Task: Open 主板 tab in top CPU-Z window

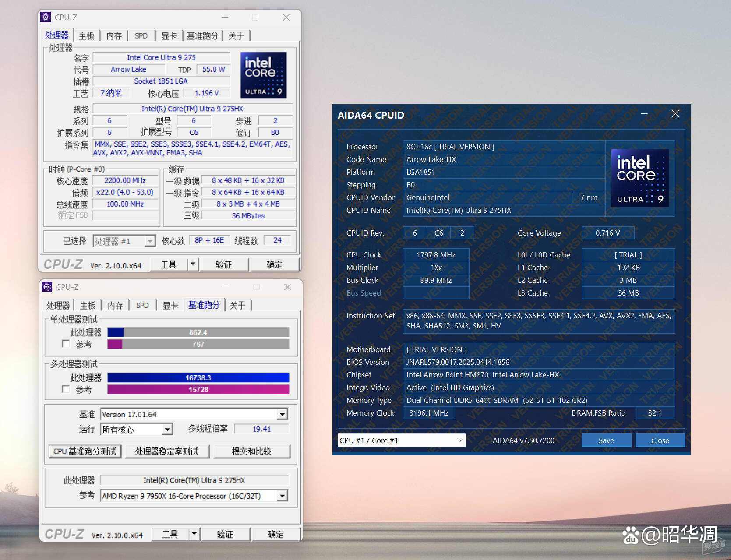Action: [x=87, y=35]
